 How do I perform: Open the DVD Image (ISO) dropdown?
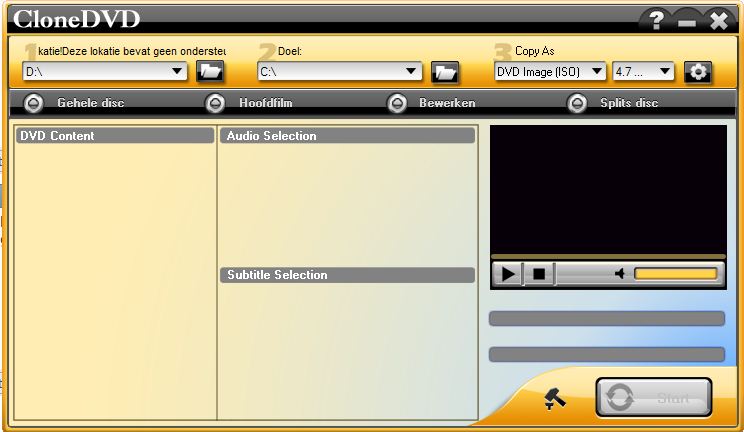[x=597, y=71]
